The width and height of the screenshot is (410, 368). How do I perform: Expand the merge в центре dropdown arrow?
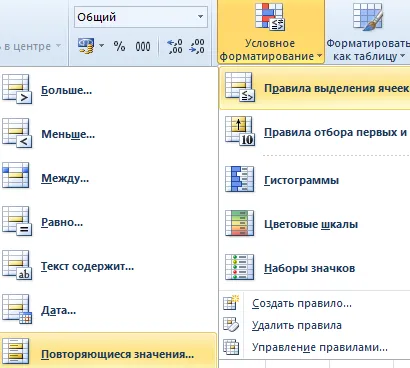click(x=59, y=46)
